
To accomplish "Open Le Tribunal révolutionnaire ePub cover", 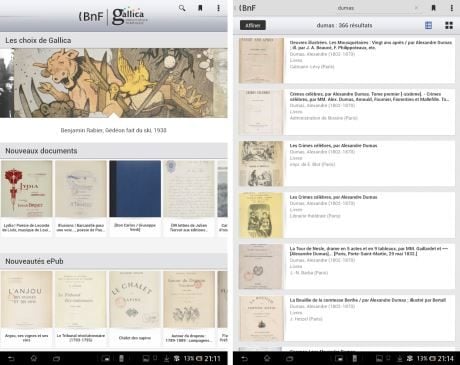I will point(81,299).
